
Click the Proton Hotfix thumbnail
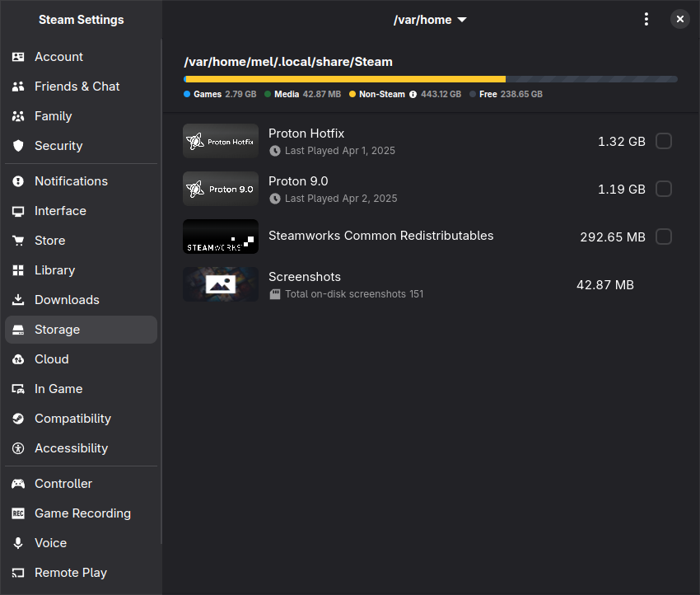pyautogui.click(x=221, y=141)
